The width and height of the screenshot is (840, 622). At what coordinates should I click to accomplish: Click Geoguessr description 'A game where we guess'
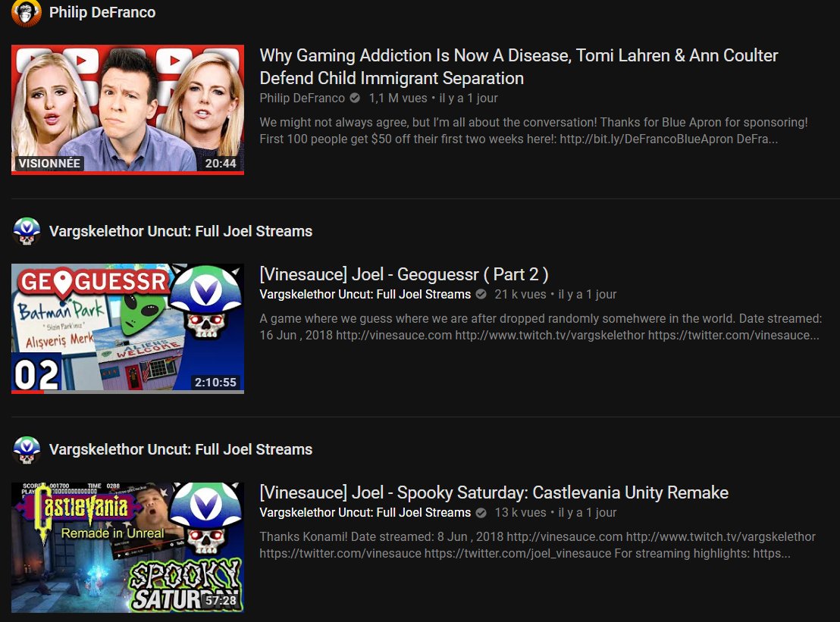(x=541, y=327)
